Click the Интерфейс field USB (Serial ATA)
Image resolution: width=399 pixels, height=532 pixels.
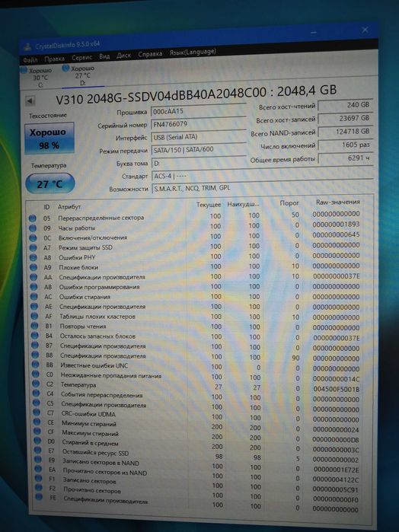[x=198, y=137]
